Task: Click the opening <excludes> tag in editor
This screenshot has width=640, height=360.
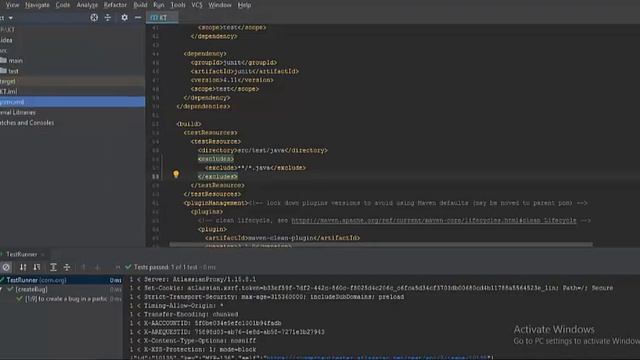Action: [x=216, y=159]
